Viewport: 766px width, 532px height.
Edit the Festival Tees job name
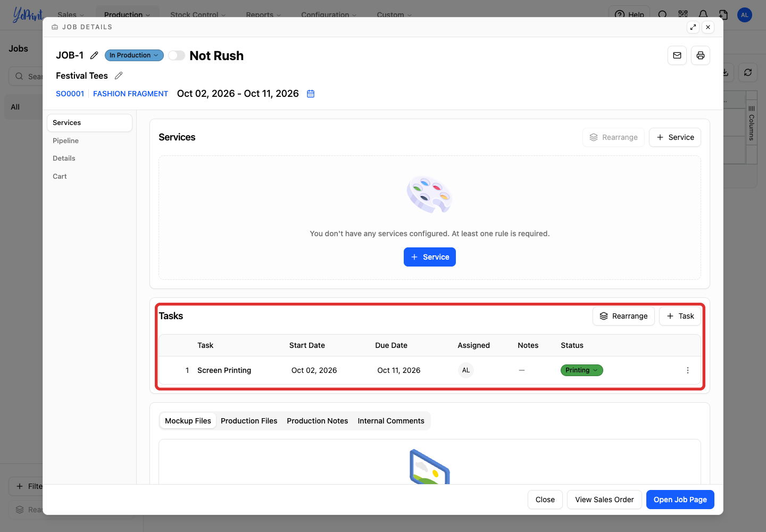click(x=119, y=76)
